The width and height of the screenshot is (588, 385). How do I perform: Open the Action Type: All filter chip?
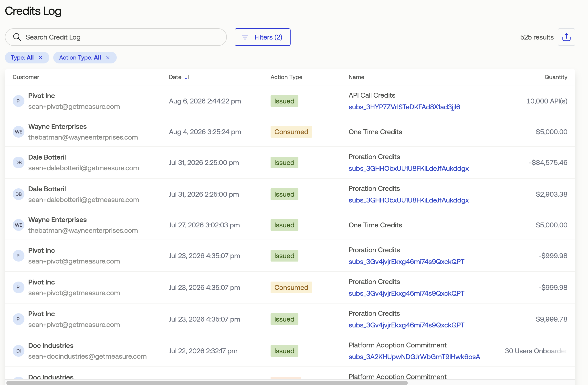point(80,58)
